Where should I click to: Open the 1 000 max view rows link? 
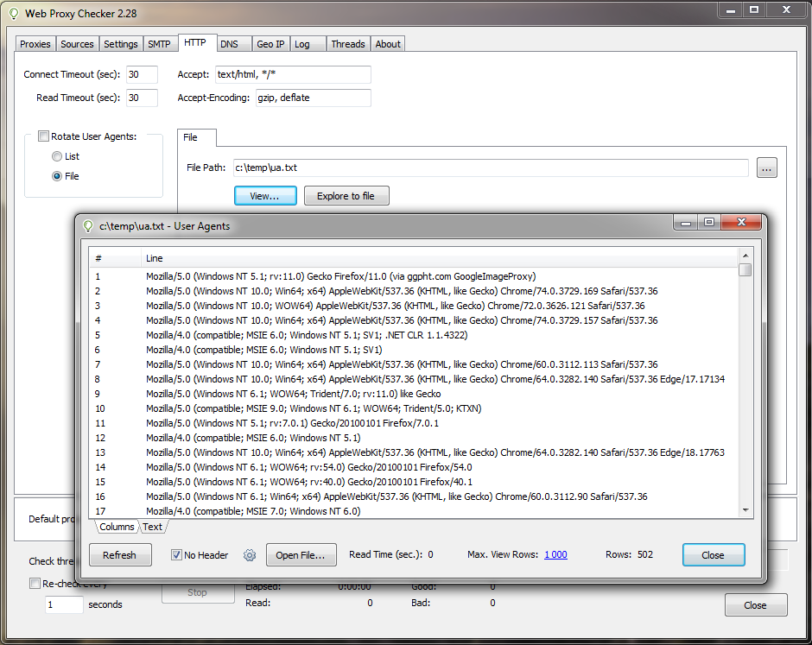[555, 554]
